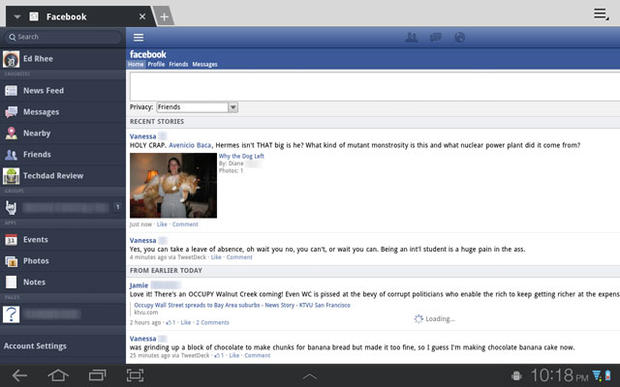Open Events in sidebar
Image resolution: width=620 pixels, height=387 pixels.
(x=63, y=240)
